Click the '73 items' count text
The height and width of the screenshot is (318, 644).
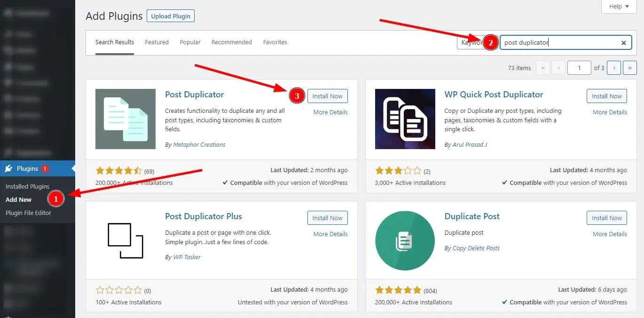pyautogui.click(x=519, y=68)
